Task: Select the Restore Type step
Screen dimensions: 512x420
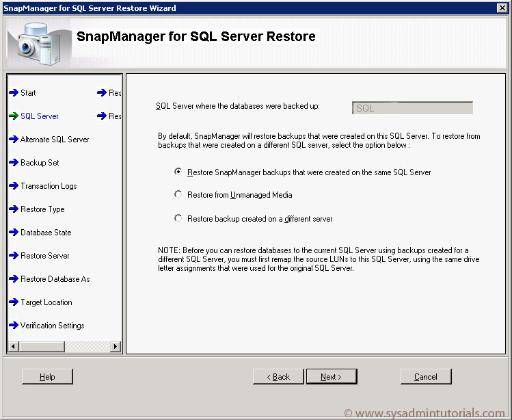Action: pos(42,209)
